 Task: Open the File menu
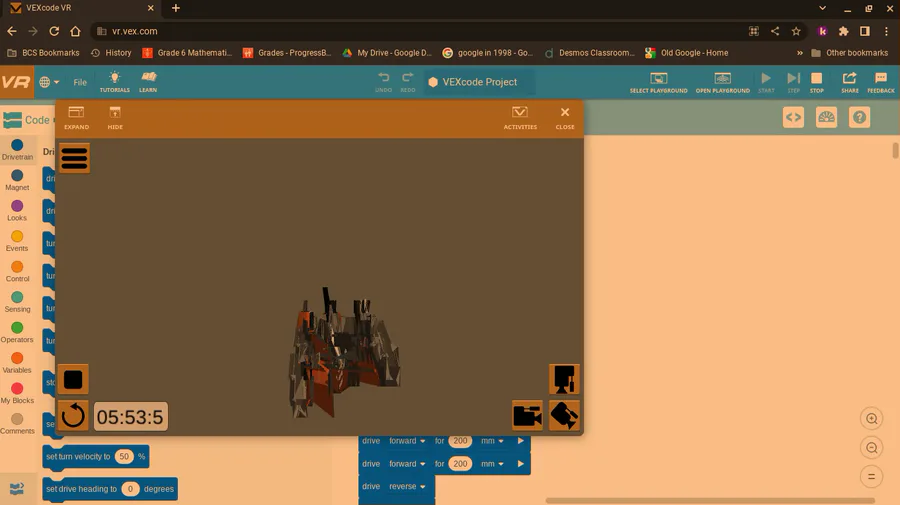coord(80,82)
